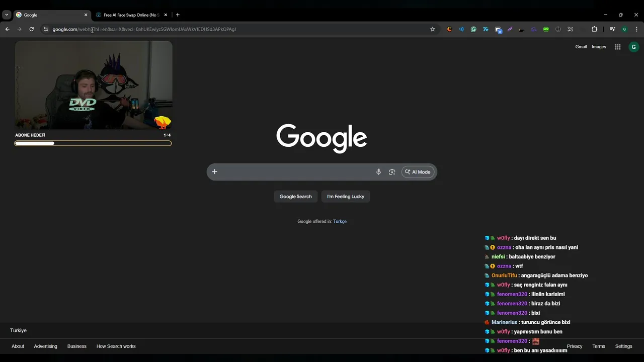Screen dimensions: 644x362
Task: Activate AI Mode button
Action: click(418, 172)
